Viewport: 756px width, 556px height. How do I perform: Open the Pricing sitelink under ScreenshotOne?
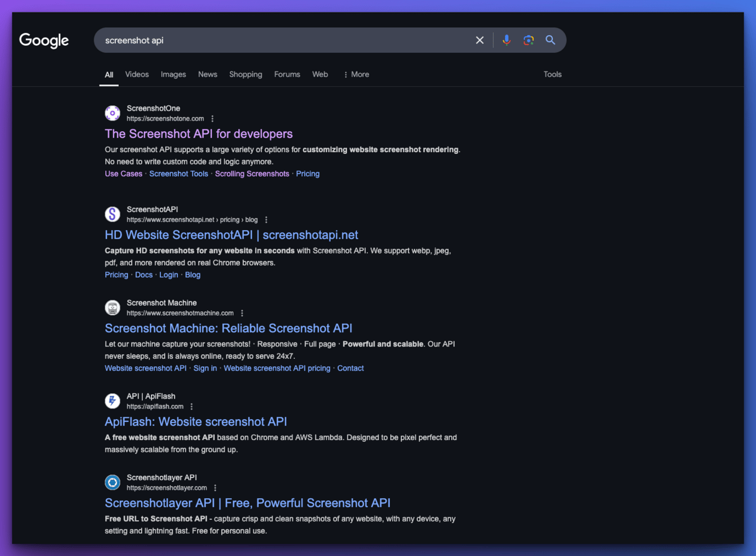point(308,174)
